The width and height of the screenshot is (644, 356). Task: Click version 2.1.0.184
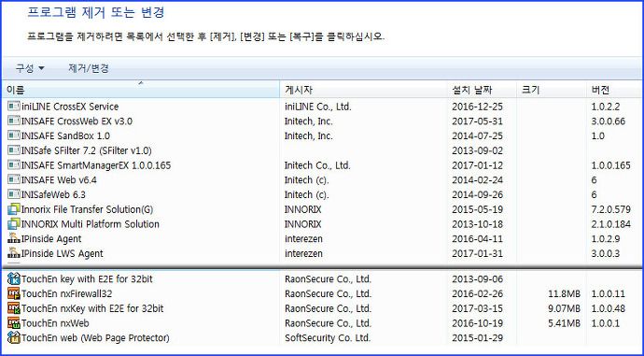coord(610,224)
